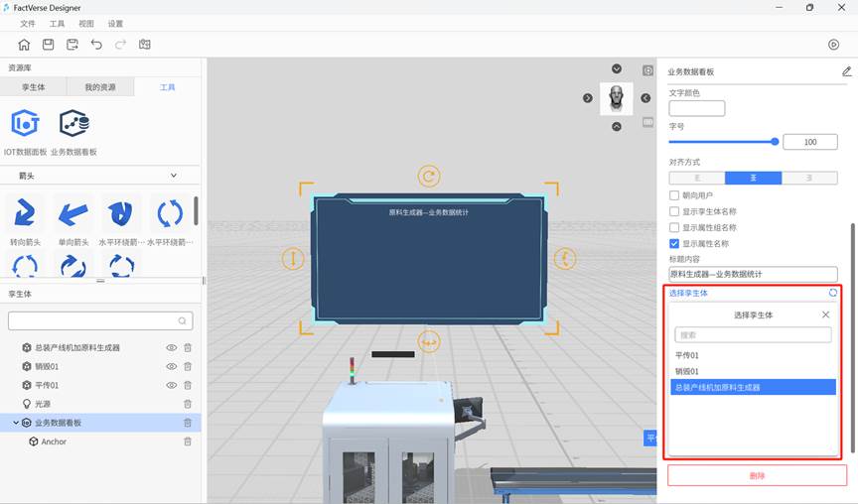Click the 文字颜色 color swatch
Screen dimensions: 858x504
click(696, 109)
